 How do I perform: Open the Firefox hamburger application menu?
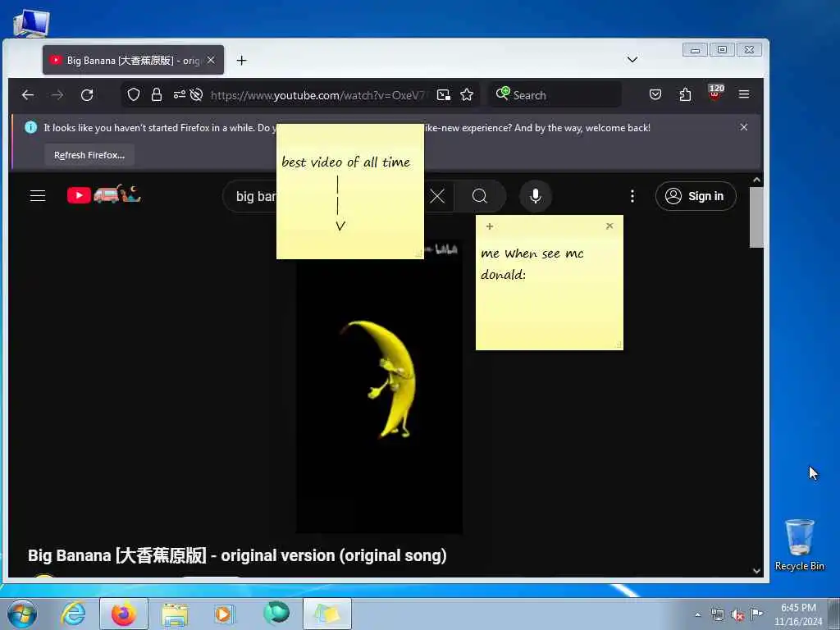pyautogui.click(x=744, y=94)
